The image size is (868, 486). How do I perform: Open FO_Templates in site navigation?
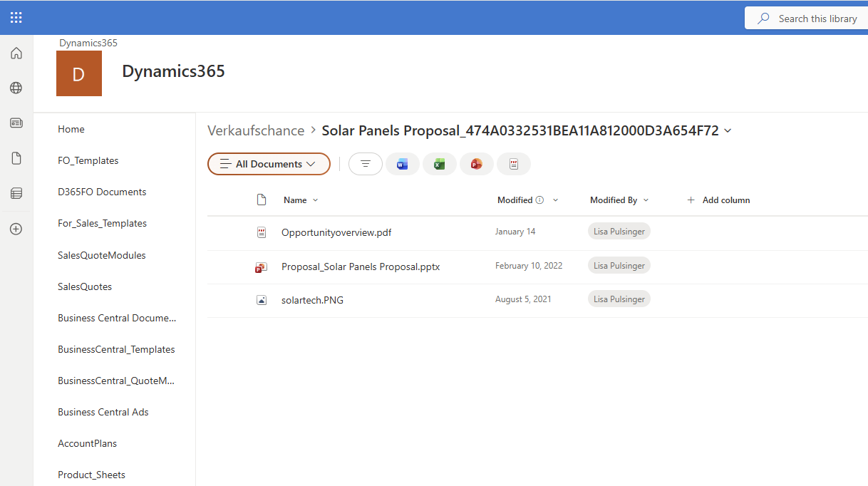pyautogui.click(x=88, y=160)
